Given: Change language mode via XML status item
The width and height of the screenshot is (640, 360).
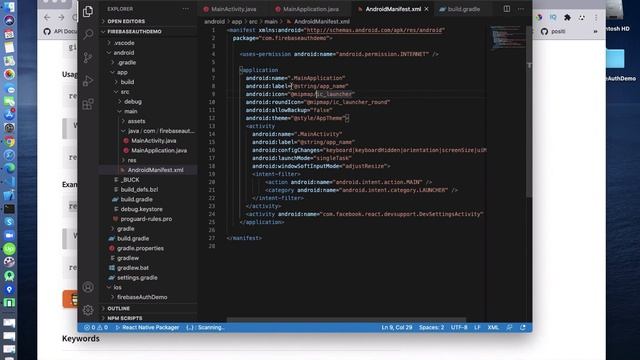Looking at the screenshot, I should [x=493, y=327].
